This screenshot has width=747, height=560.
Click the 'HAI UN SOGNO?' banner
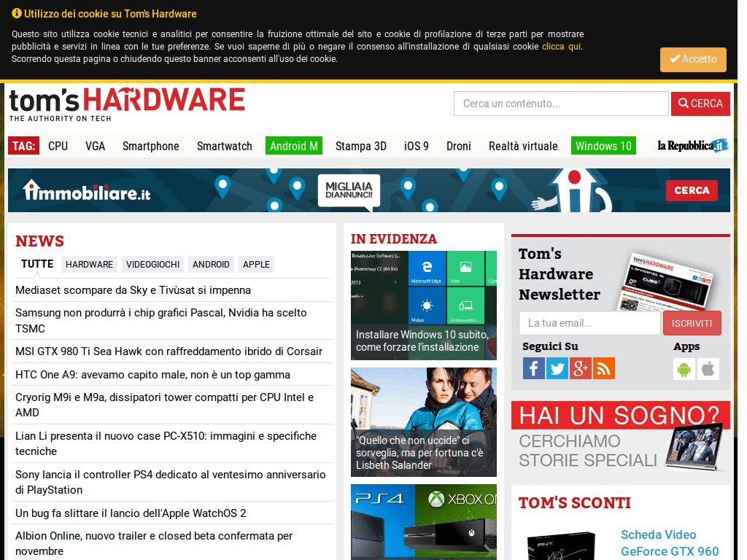[620, 437]
